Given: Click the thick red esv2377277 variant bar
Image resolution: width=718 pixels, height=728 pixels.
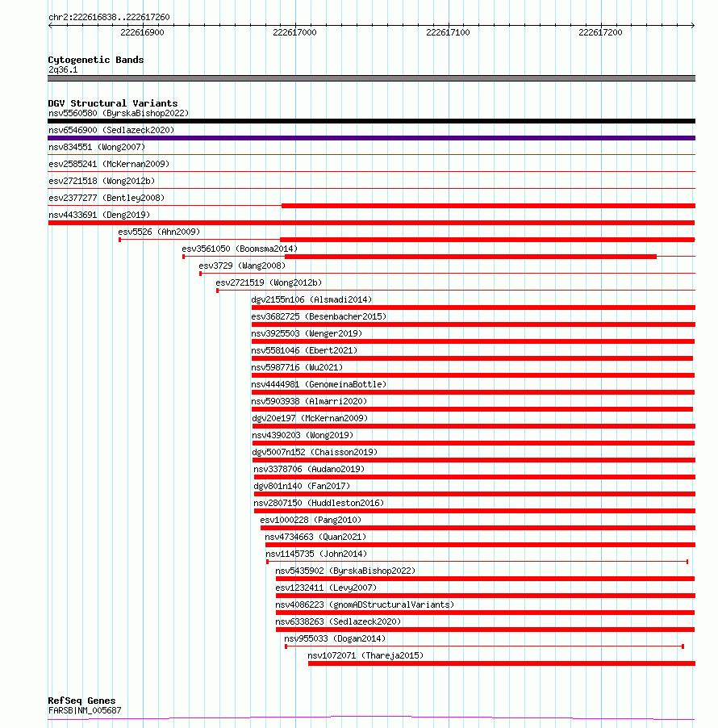Looking at the screenshot, I should [488, 206].
